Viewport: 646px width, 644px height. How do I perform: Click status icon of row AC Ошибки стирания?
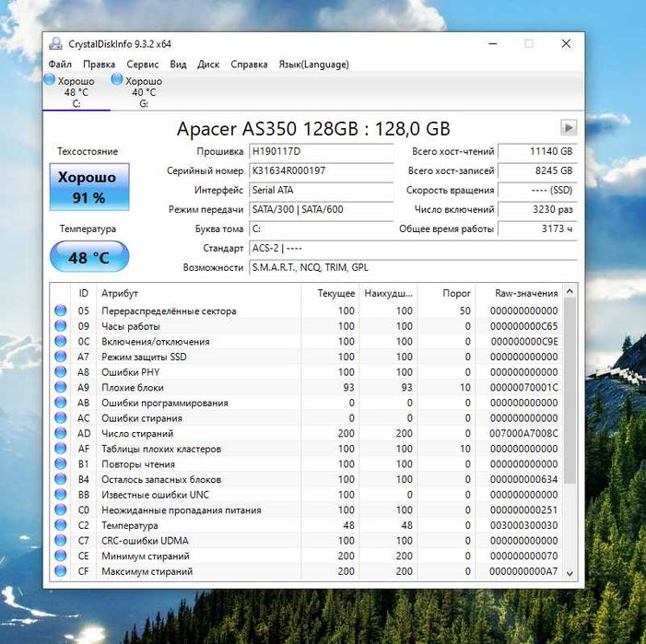(60, 417)
